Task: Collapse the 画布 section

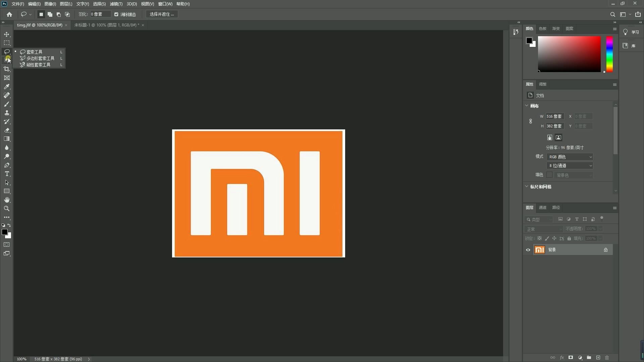Action: pos(527,106)
